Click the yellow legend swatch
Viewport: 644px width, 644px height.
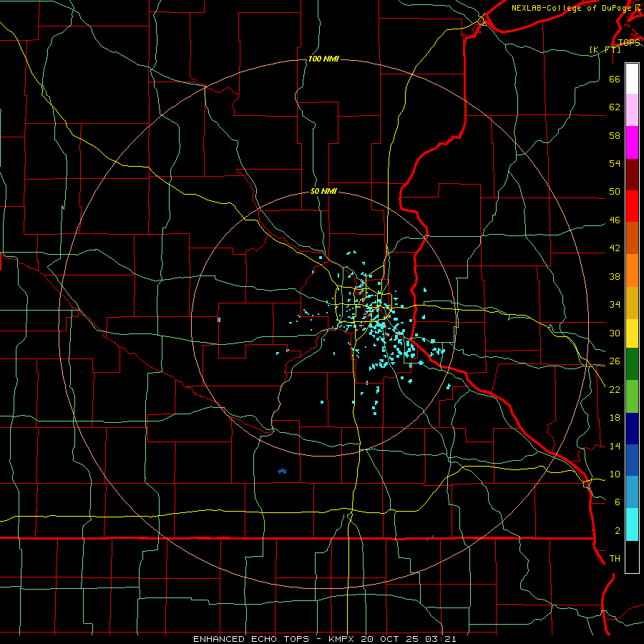[x=632, y=333]
